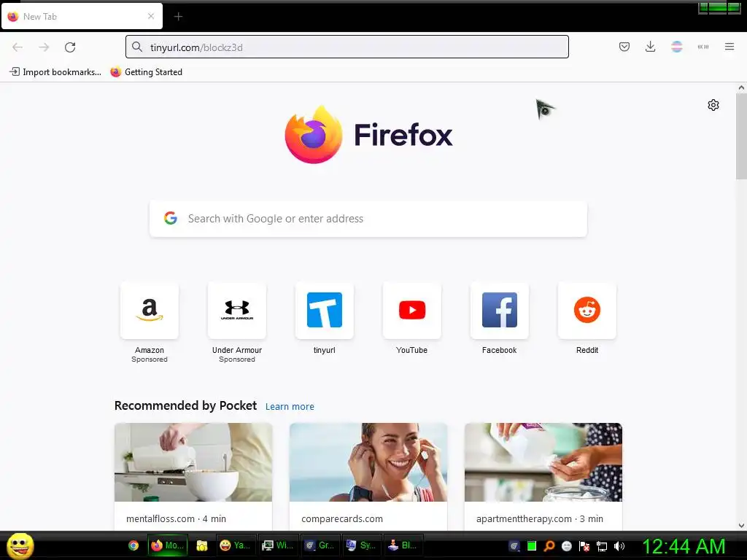The width and height of the screenshot is (747, 560).
Task: Open new tab personalize gear settings
Action: click(x=713, y=105)
